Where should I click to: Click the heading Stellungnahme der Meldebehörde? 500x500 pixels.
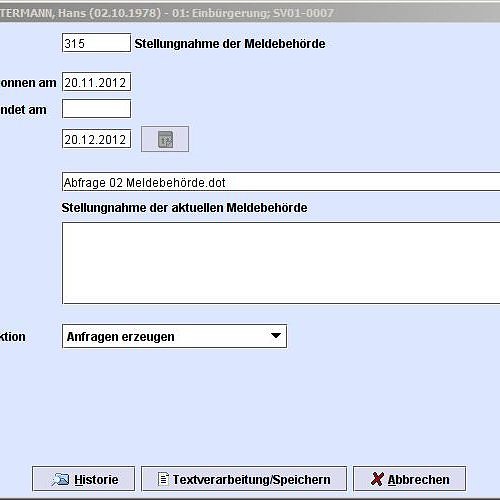[x=230, y=44]
